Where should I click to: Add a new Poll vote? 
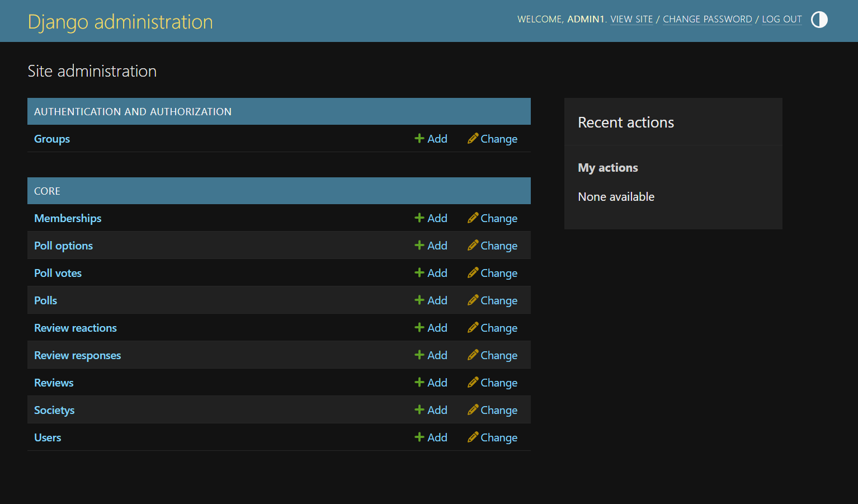click(431, 273)
